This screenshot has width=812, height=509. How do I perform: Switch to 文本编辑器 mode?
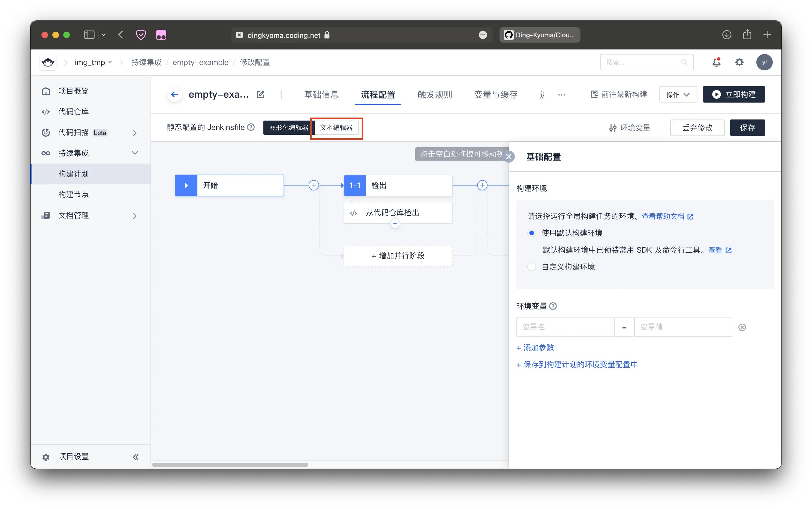pyautogui.click(x=336, y=128)
